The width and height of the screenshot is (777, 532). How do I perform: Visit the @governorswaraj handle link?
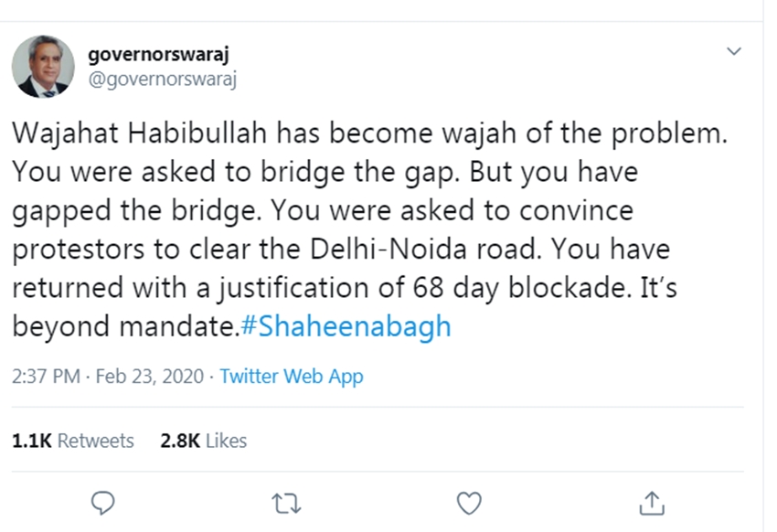[162, 79]
